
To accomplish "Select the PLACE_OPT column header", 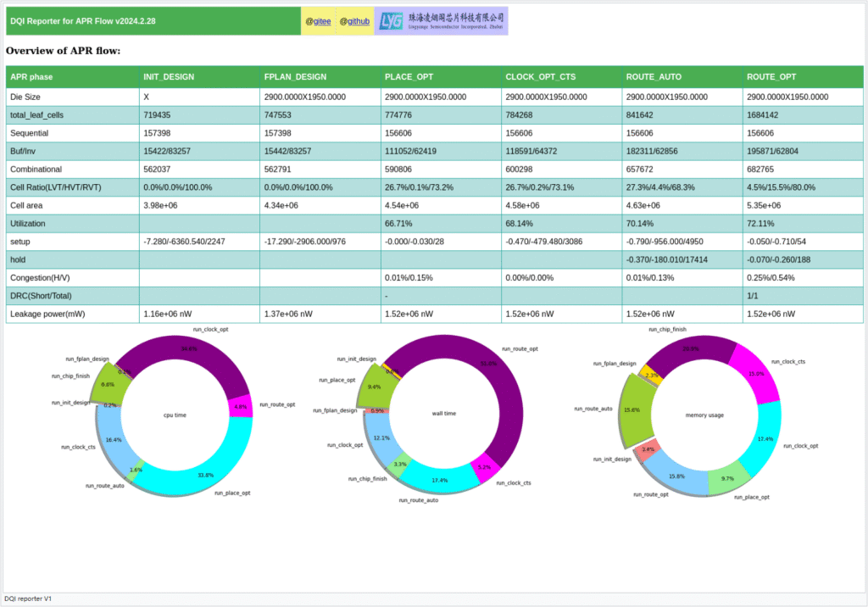I will [409, 77].
